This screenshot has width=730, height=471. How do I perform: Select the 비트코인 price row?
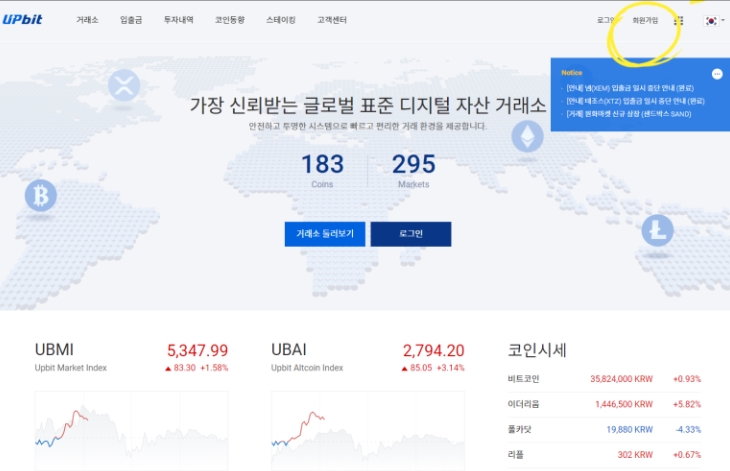604,379
